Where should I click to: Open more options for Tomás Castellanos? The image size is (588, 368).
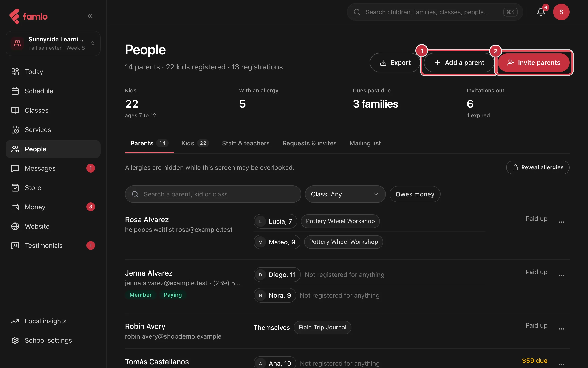click(x=561, y=364)
